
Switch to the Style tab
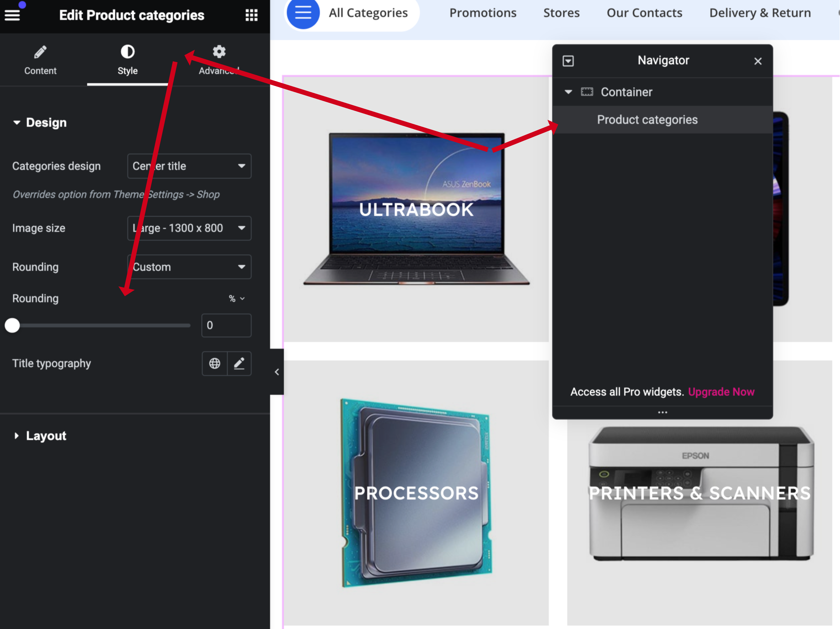[x=128, y=60]
